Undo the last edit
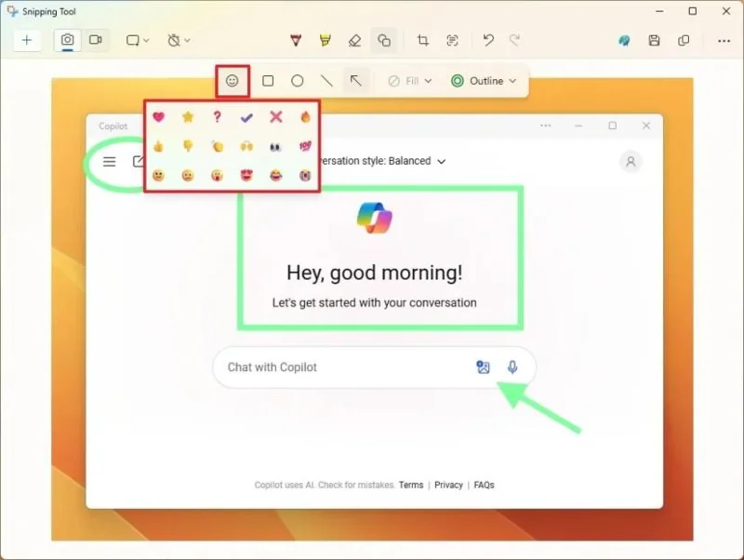The height and width of the screenshot is (560, 744). coord(488,40)
